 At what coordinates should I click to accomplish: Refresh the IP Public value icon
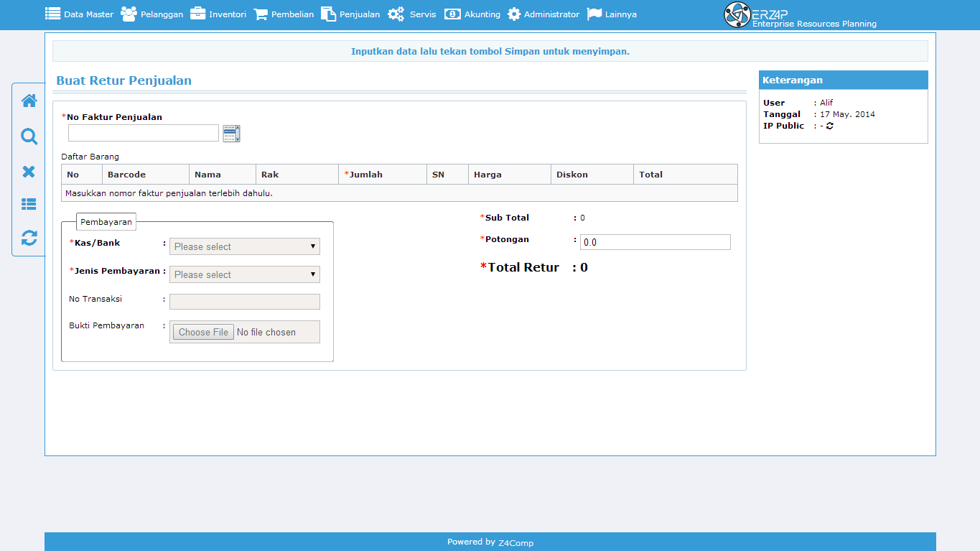point(830,126)
